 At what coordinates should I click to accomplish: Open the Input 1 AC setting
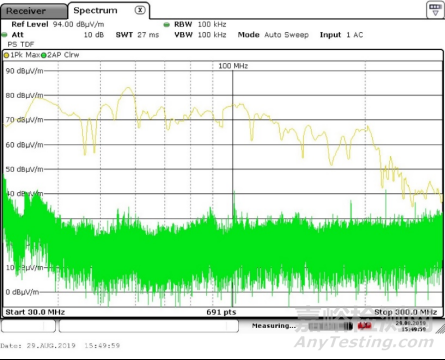[x=341, y=35]
